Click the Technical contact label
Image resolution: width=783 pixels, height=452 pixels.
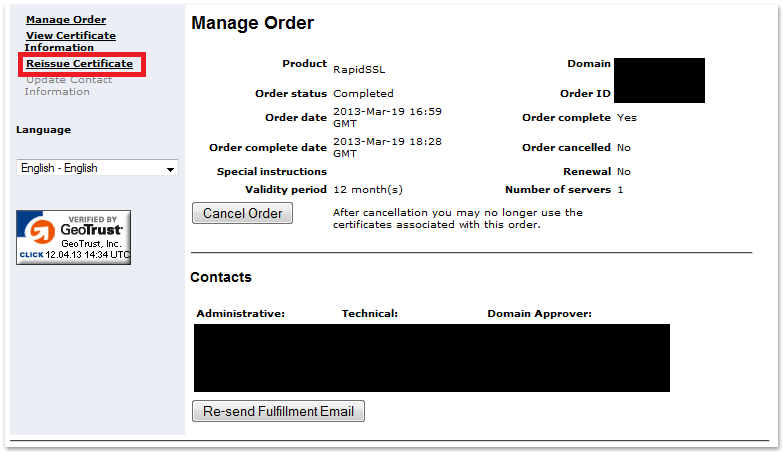point(370,314)
